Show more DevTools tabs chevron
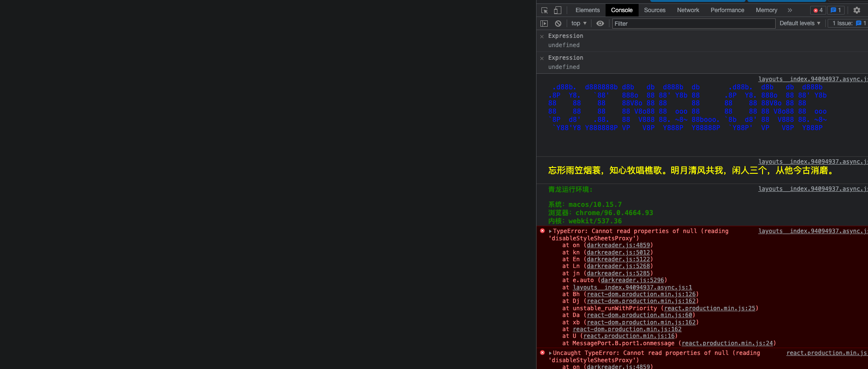868x369 pixels. click(790, 10)
